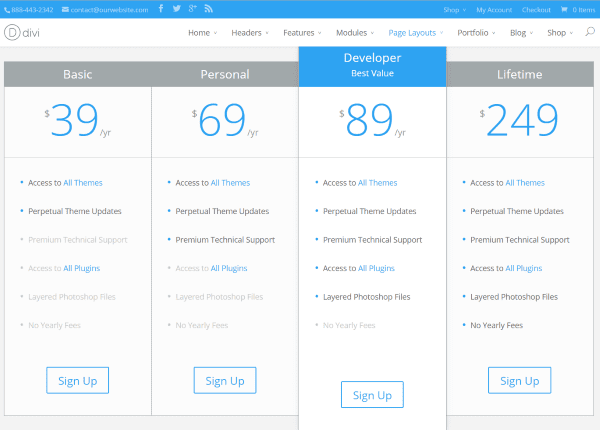
Task: Open My Account link
Action: click(494, 10)
